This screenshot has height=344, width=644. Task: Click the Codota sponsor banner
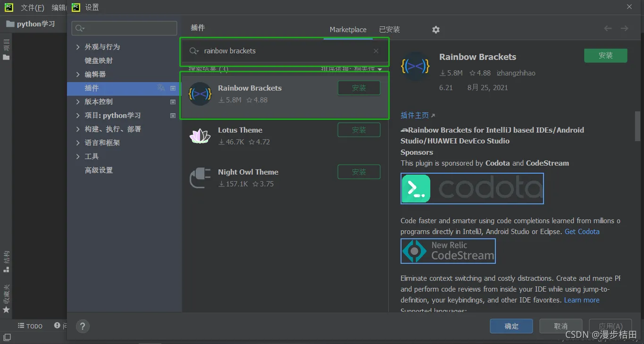[x=472, y=189]
